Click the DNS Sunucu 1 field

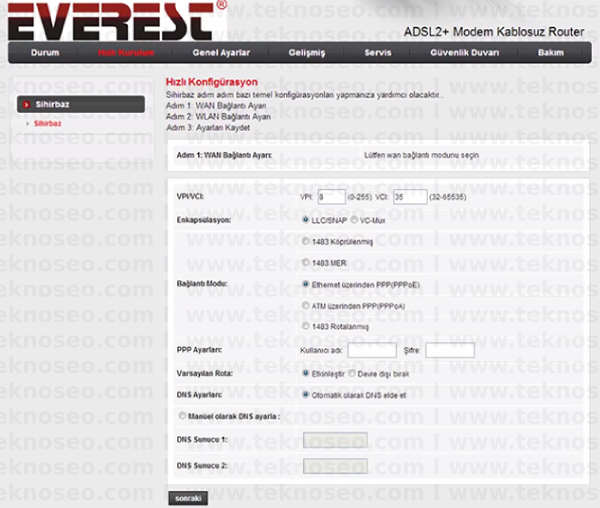335,440
